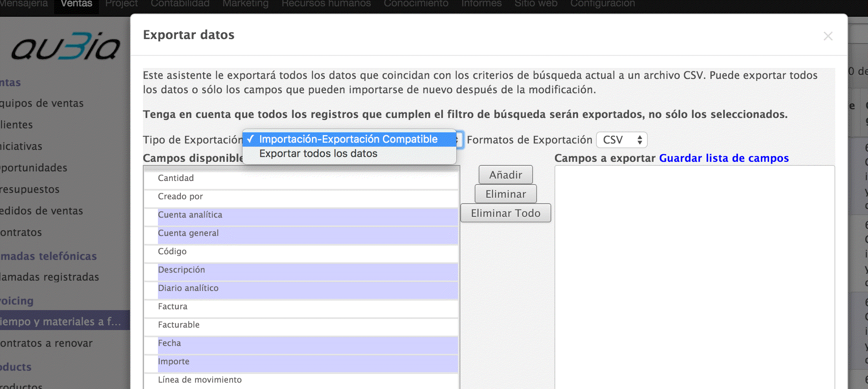Choose the Importe field
The image size is (868, 389).
coord(174,361)
